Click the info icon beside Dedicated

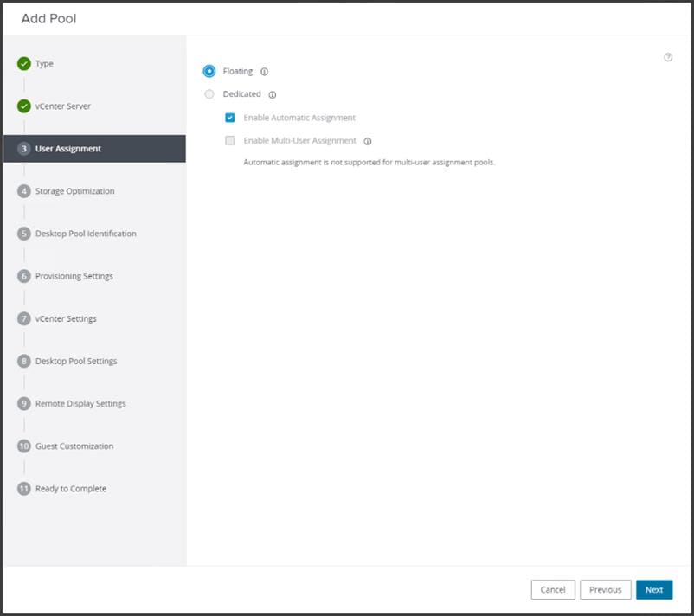click(273, 95)
